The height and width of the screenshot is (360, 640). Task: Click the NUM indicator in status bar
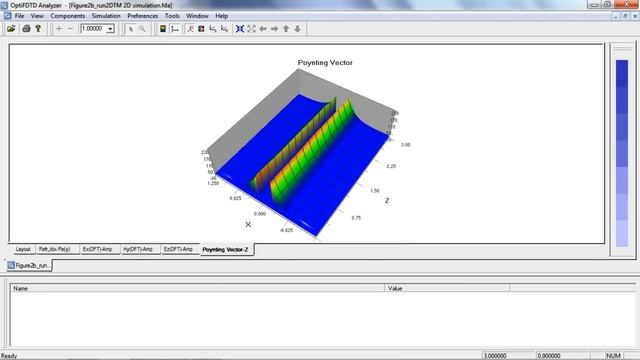(613, 356)
